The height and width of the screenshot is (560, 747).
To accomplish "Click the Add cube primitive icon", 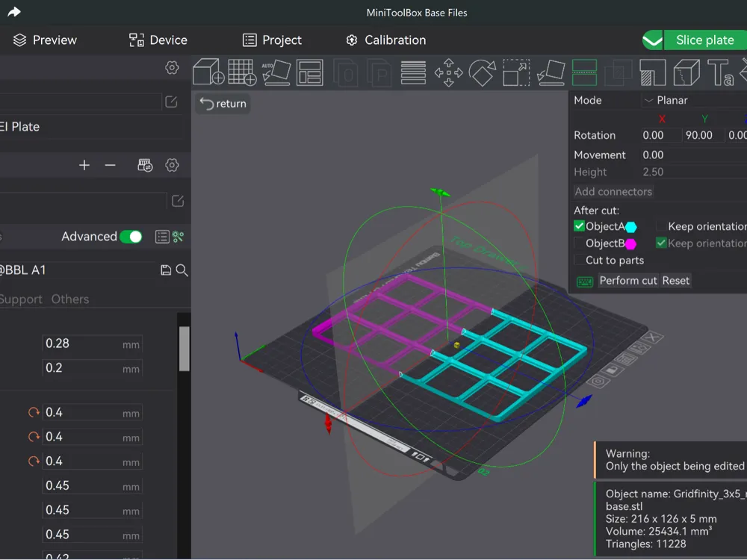I will point(208,72).
